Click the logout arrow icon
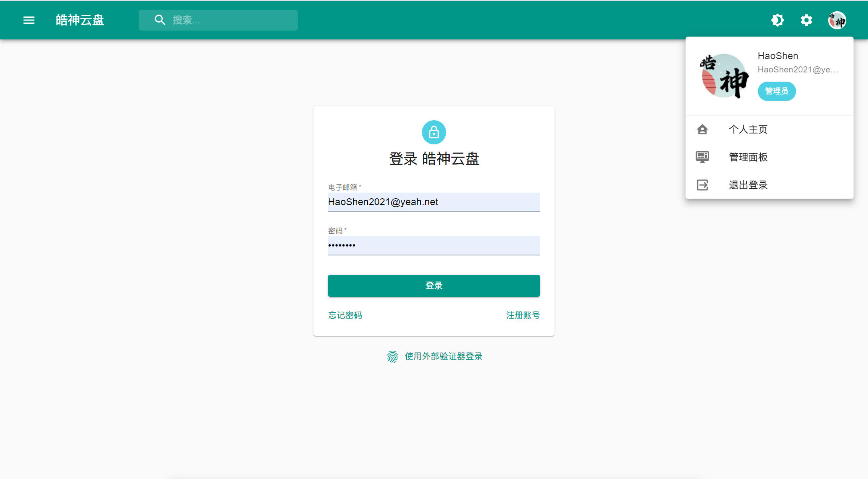The image size is (868, 479). coord(702,185)
